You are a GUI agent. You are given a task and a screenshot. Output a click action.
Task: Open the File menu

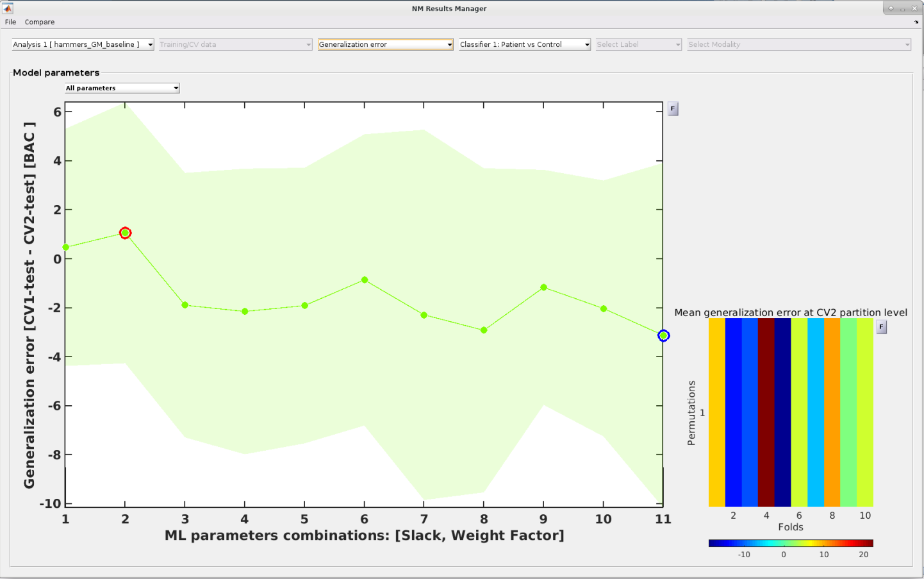tap(10, 22)
